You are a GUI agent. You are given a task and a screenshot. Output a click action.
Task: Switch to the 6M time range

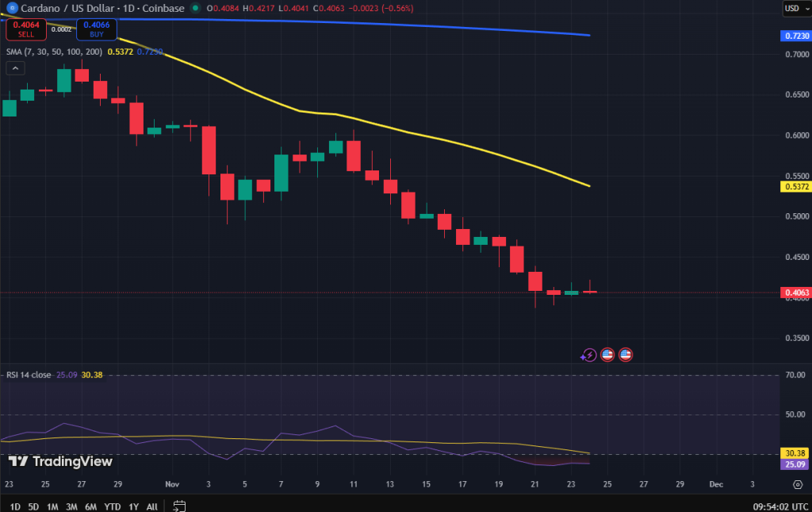pyautogui.click(x=91, y=506)
